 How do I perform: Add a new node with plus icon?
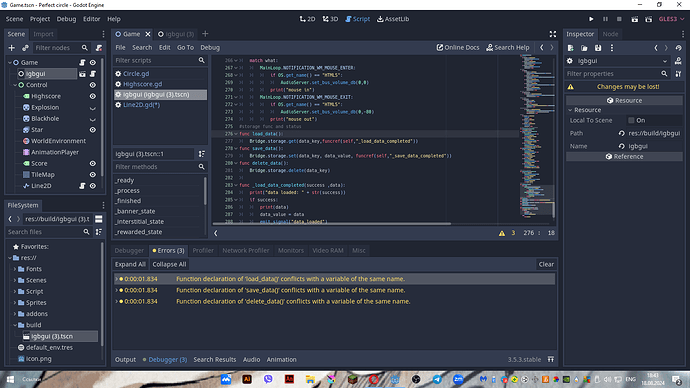click(x=12, y=48)
